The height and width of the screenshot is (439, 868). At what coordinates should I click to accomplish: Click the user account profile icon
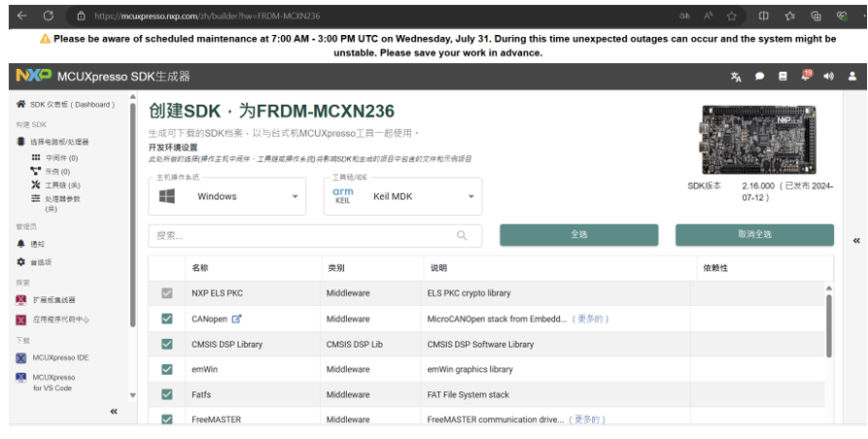click(852, 76)
